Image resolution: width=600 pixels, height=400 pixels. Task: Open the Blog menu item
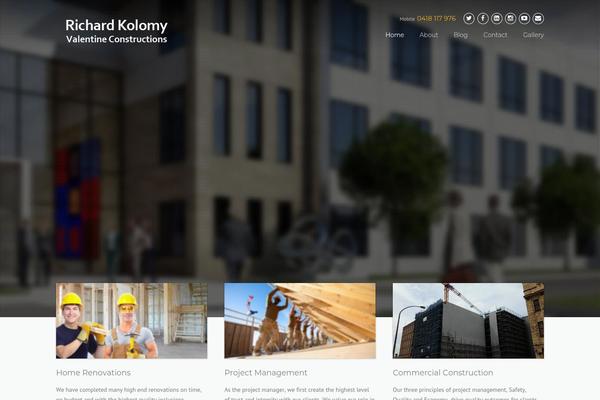coord(460,35)
